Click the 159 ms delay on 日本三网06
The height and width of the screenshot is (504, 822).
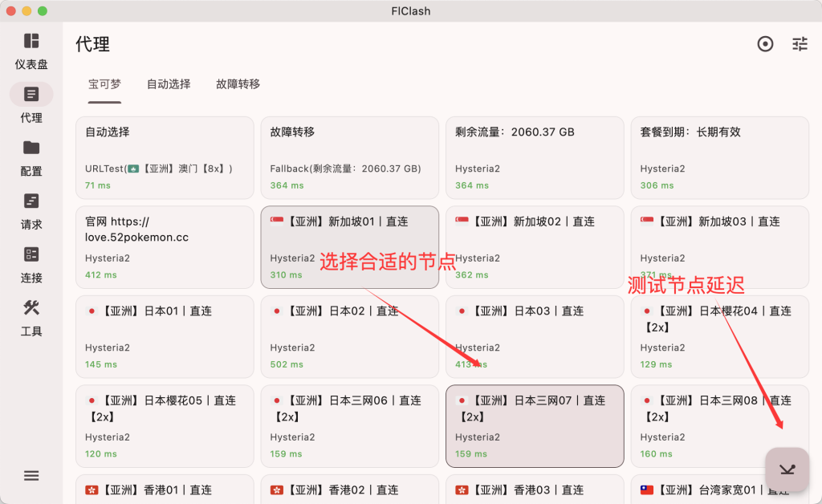click(287, 454)
